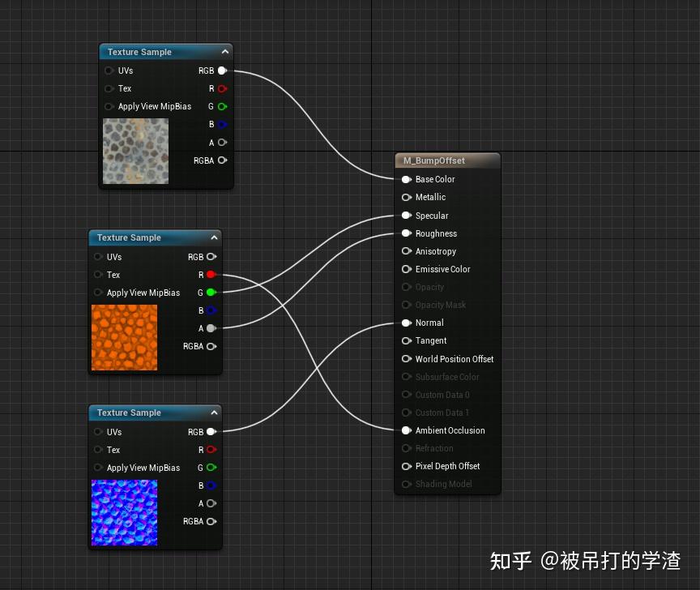
Task: Click the orange texture preview thumbnail
Action: 124,337
